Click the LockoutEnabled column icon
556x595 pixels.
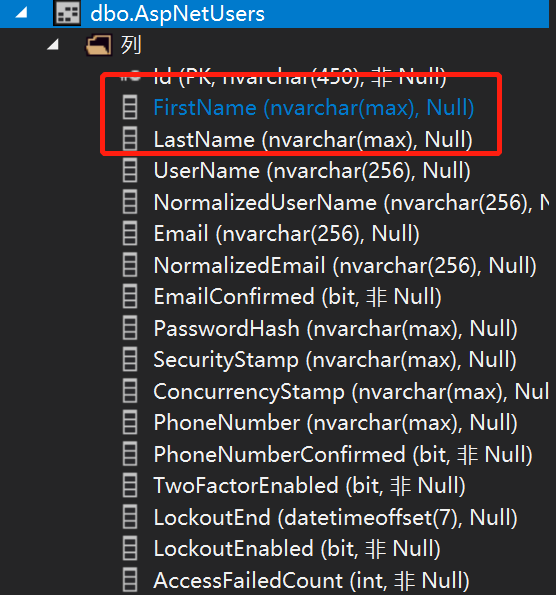coord(130,549)
